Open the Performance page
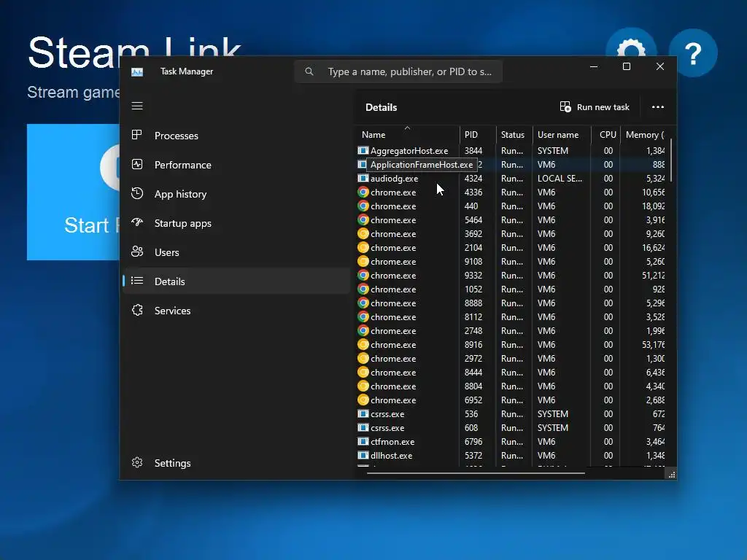This screenshot has width=747, height=560. (x=236, y=165)
